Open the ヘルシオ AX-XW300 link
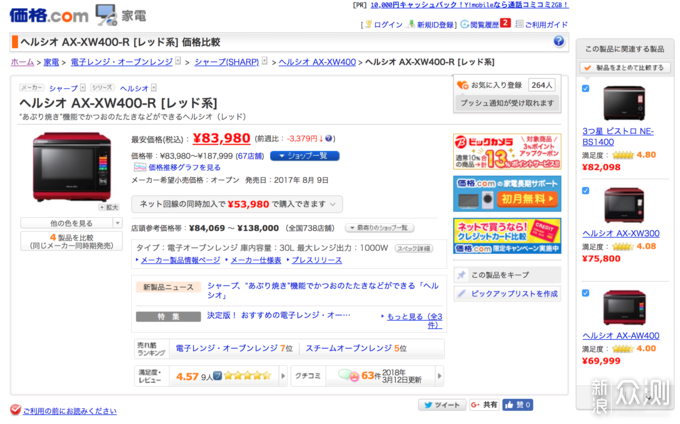The image size is (680, 424). (x=621, y=233)
